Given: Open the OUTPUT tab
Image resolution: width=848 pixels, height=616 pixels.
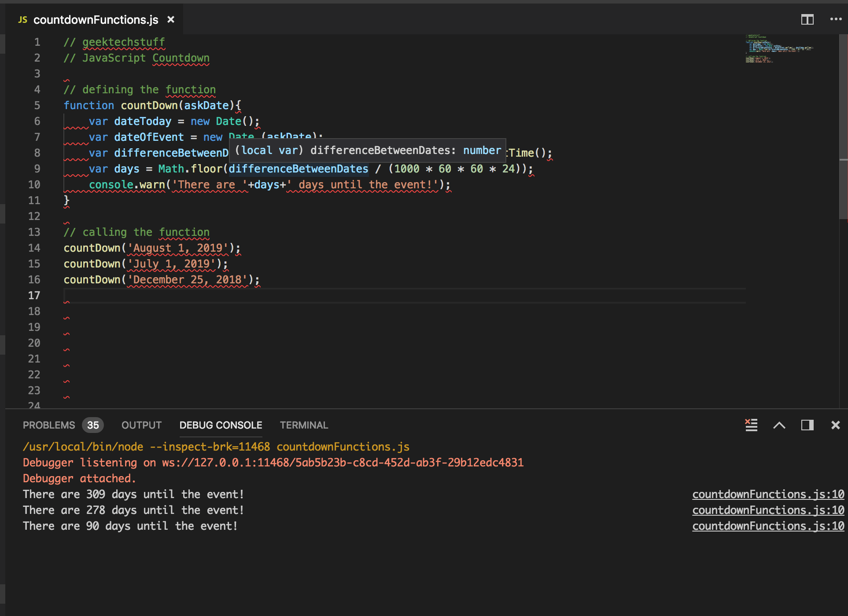Looking at the screenshot, I should (141, 425).
